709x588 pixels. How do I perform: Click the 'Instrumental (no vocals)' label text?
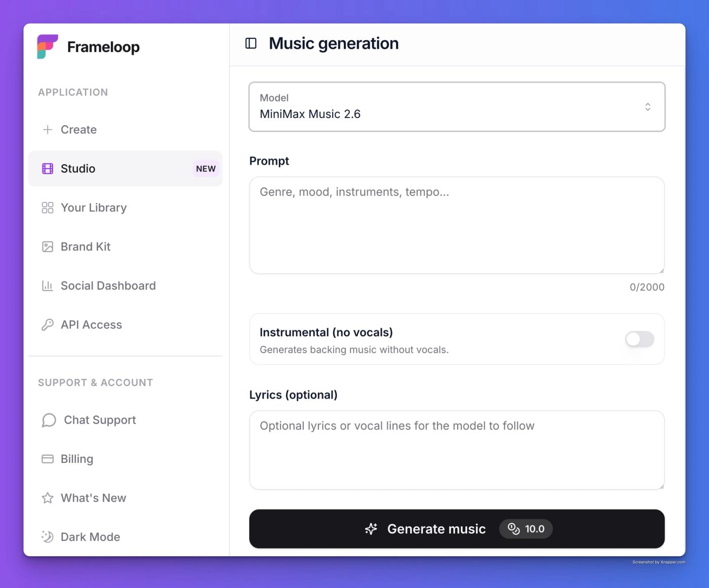coord(326,332)
